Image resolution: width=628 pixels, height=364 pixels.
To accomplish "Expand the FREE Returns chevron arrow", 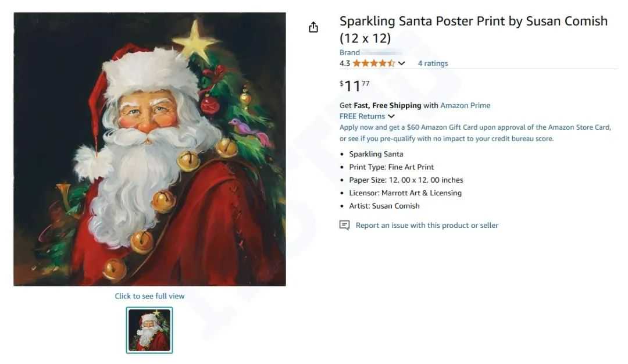I will pos(391,116).
